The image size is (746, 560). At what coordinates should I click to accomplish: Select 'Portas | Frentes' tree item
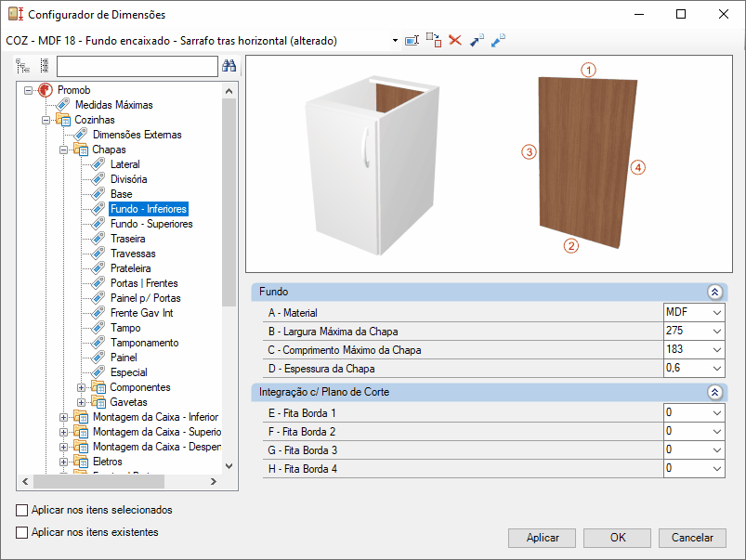pyautogui.click(x=144, y=283)
